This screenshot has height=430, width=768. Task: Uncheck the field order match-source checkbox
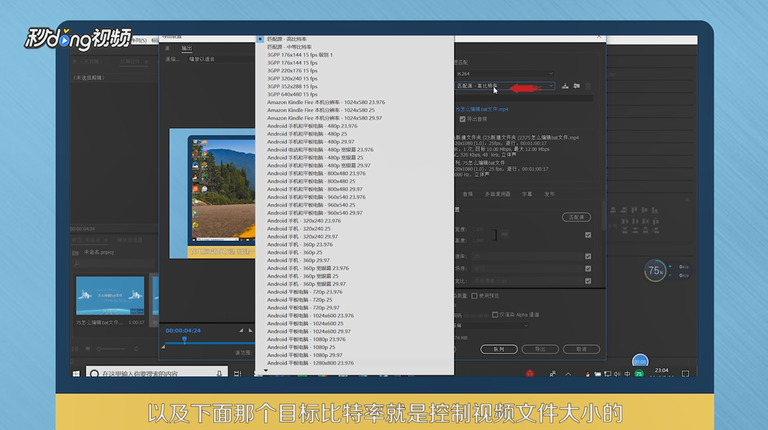click(588, 268)
